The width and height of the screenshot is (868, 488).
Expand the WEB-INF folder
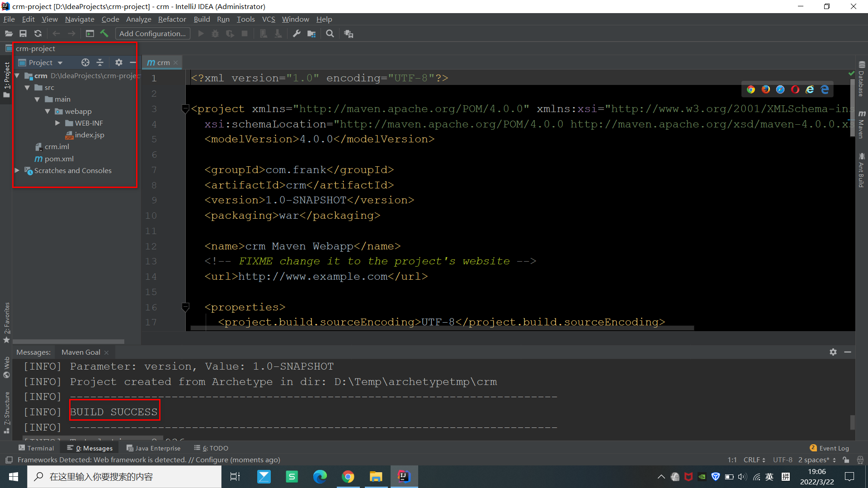pyautogui.click(x=57, y=123)
